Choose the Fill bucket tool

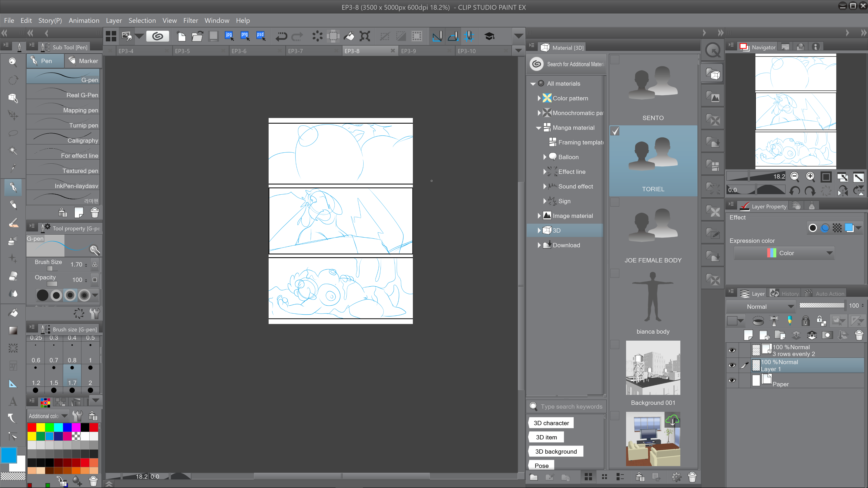coord(13,313)
